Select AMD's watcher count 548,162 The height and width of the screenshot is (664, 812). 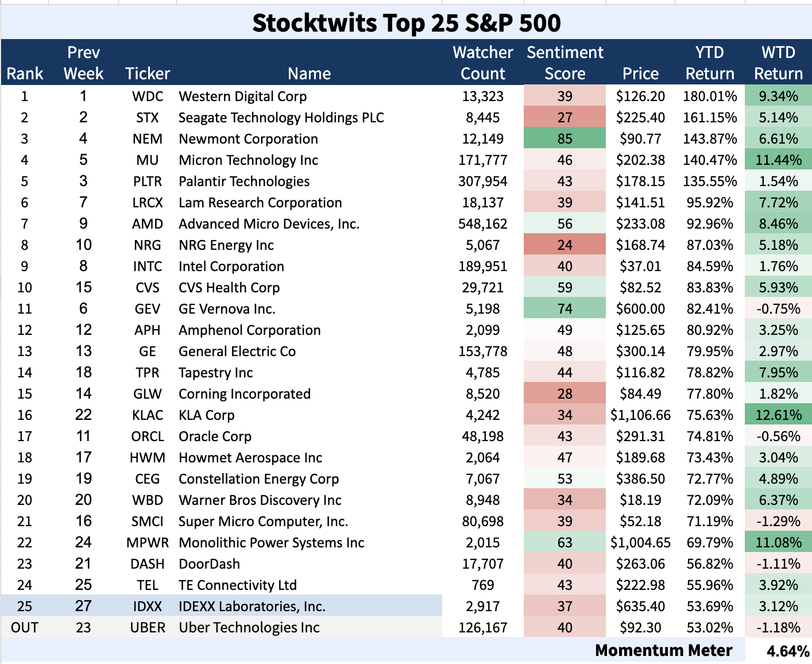tap(482, 224)
